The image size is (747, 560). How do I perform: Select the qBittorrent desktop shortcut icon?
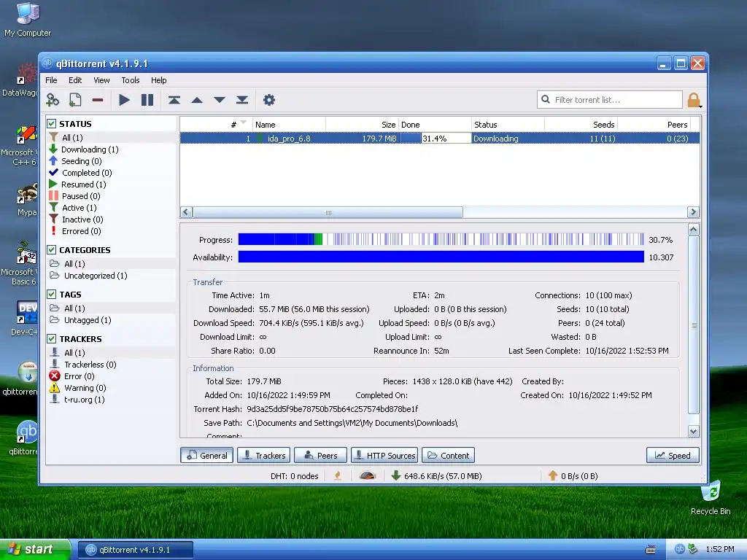(x=27, y=437)
